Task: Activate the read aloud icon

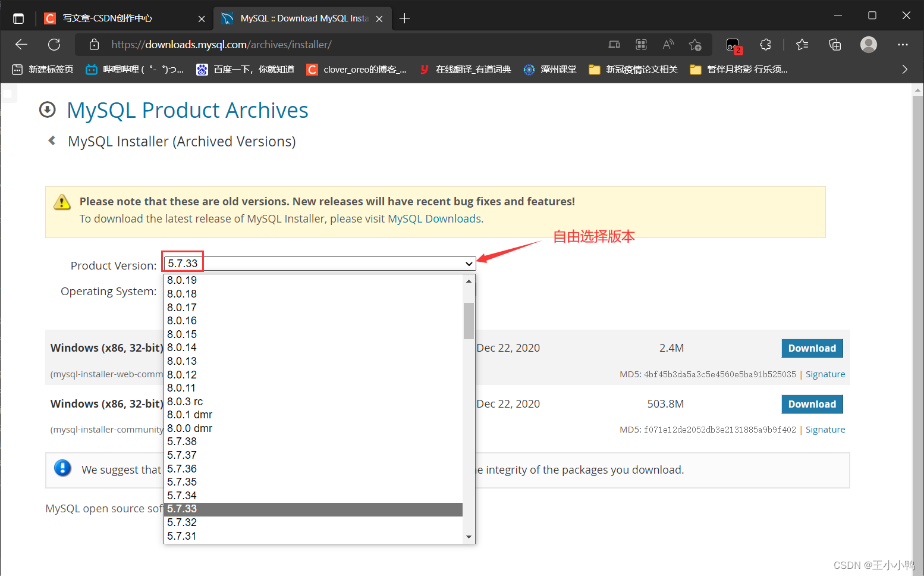Action: point(668,45)
